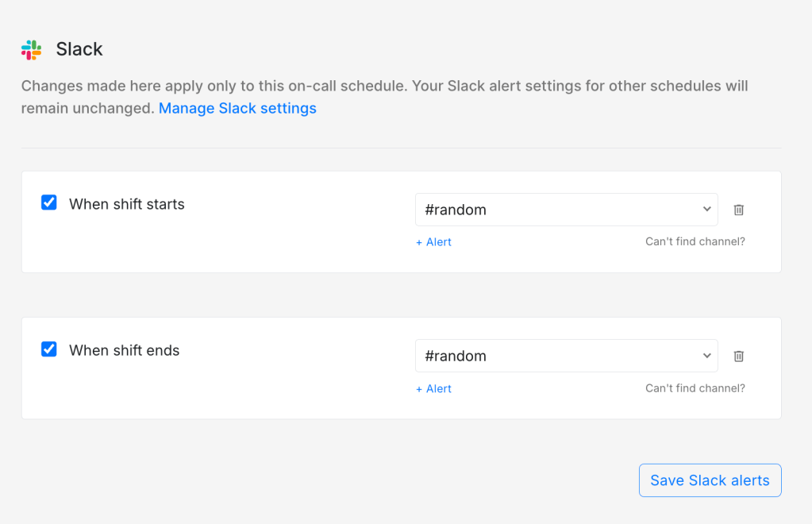The height and width of the screenshot is (524, 812).
Task: Click "+ Alert" under shift ends
Action: pos(433,388)
